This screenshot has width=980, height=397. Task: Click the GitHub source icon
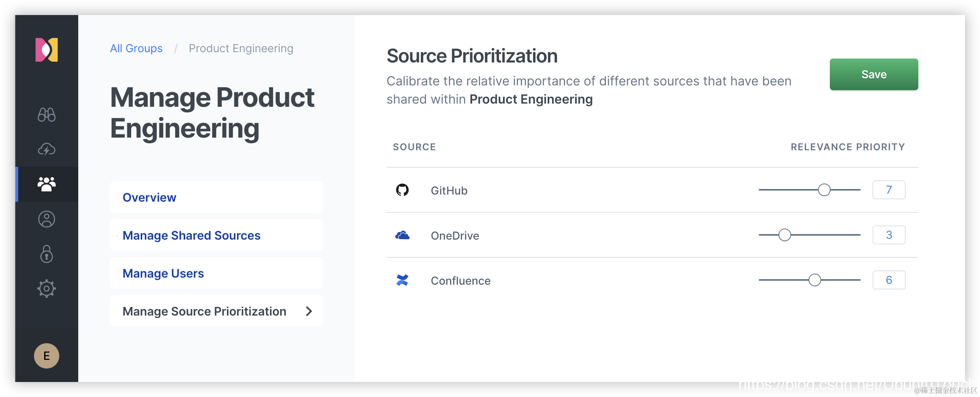pos(402,190)
